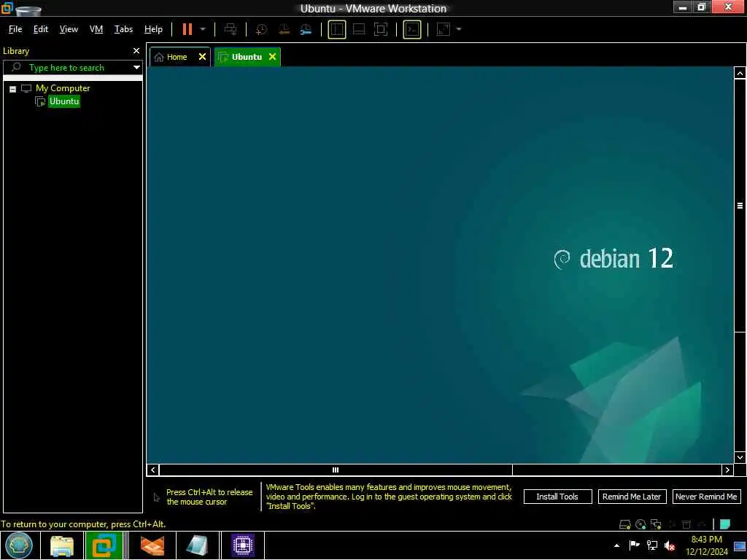The width and height of the screenshot is (747, 560).
Task: Click the VMware Workstation title bar logo
Action: pos(7,8)
